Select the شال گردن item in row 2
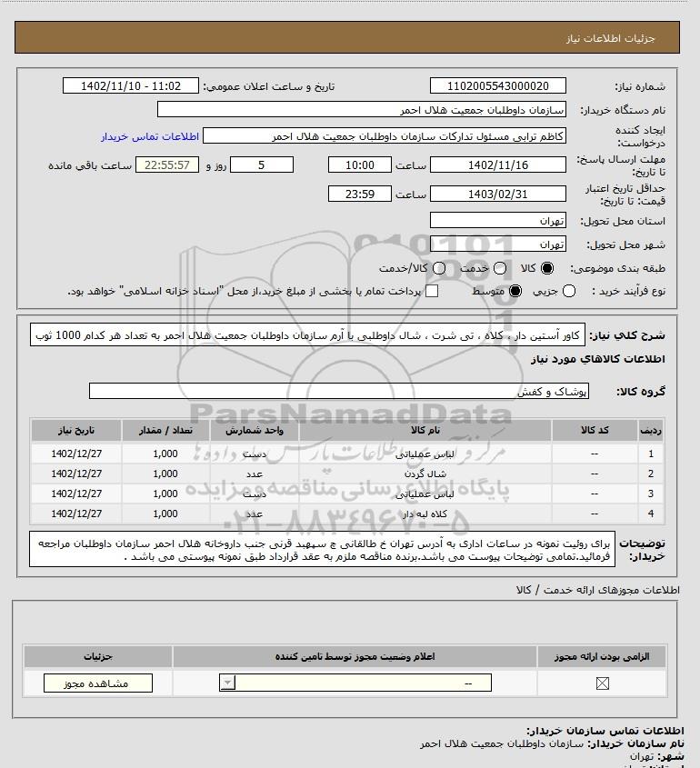This screenshot has width=700, height=768. click(x=425, y=474)
